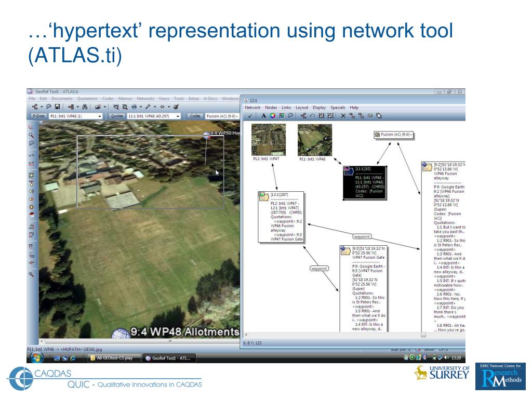Open the Memos menu

(x=125, y=98)
